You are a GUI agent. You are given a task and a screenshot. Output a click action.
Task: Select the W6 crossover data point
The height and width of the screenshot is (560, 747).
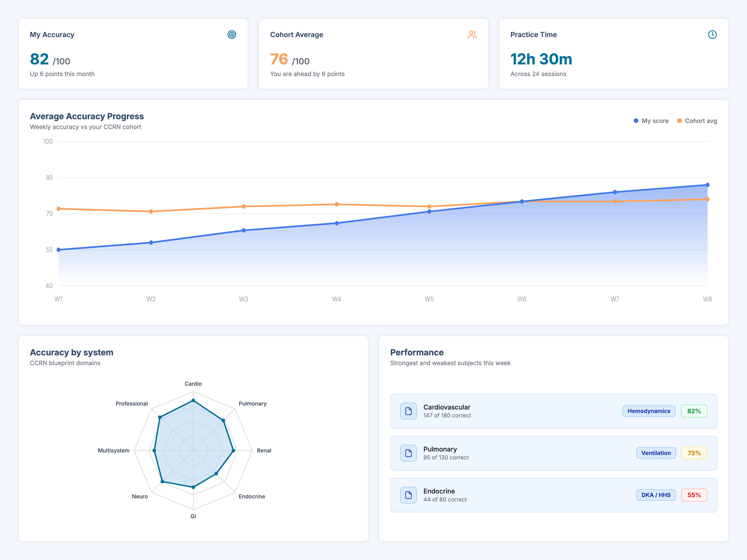click(522, 202)
